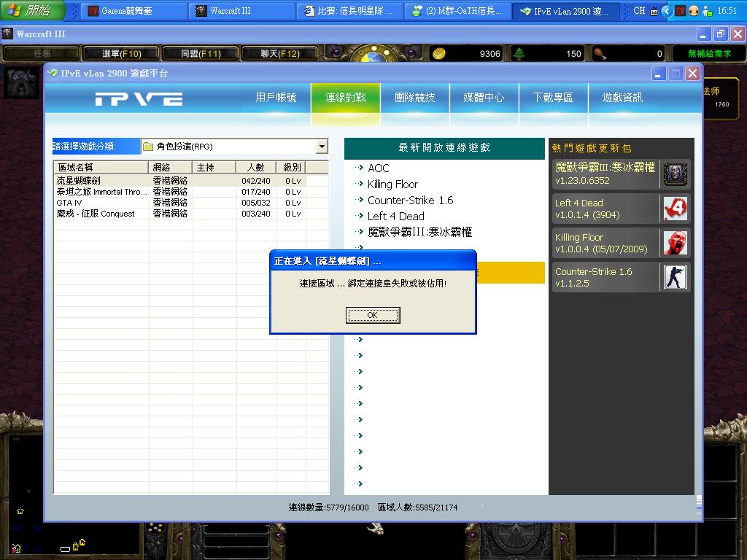Click the Warcraft III Frozen Throne update icon
The width and height of the screenshot is (747, 560).
[675, 174]
